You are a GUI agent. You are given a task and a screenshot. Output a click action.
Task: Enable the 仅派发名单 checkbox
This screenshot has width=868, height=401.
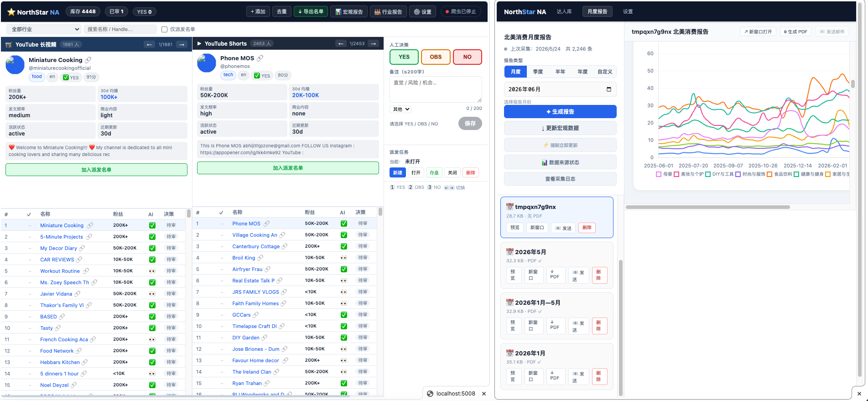[165, 29]
